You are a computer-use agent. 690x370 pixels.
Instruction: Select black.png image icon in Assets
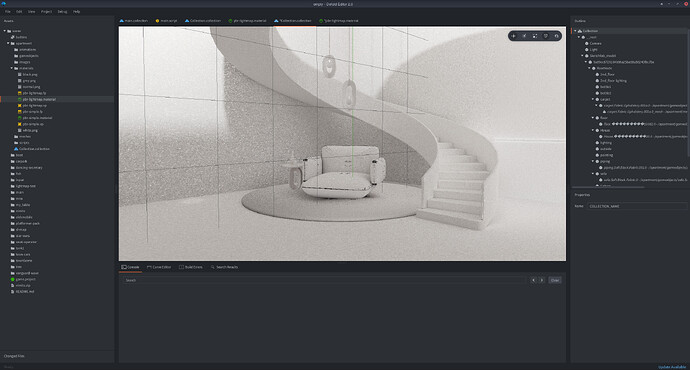pyautogui.click(x=19, y=75)
